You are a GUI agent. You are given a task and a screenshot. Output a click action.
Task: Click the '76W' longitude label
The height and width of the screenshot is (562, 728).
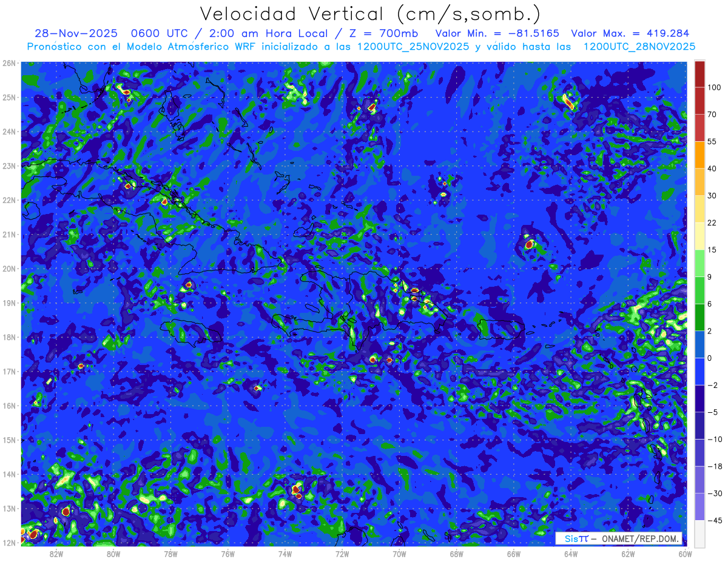tap(228, 554)
